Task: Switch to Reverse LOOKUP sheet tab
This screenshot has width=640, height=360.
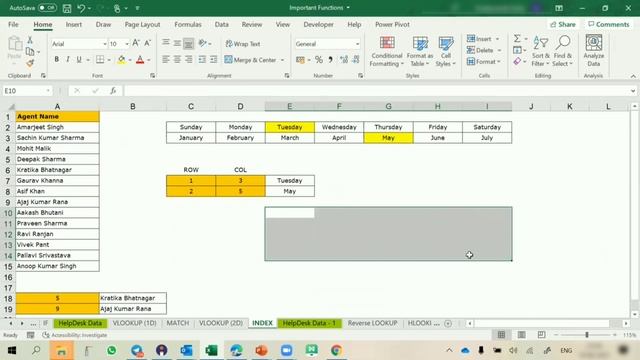Action: 372,323
